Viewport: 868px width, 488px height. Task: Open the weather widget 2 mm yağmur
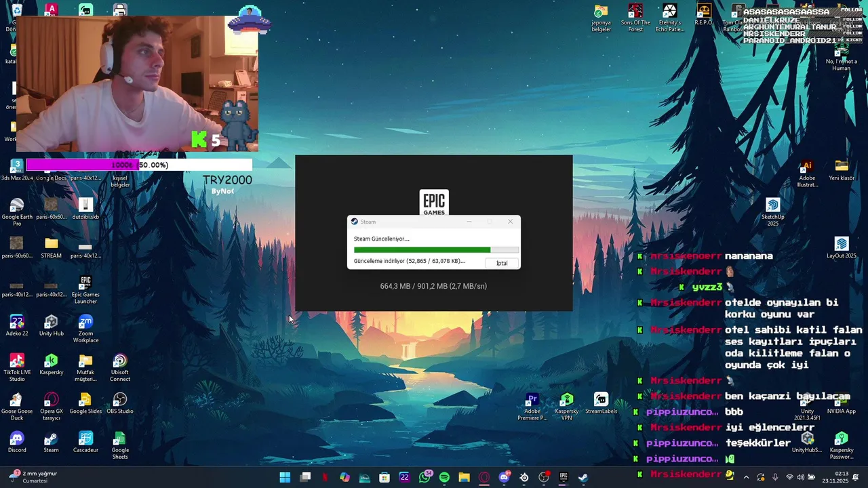click(x=33, y=477)
